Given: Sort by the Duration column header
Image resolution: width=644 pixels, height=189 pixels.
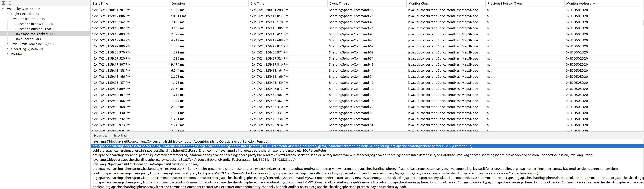Looking at the screenshot, I should (x=209, y=3).
